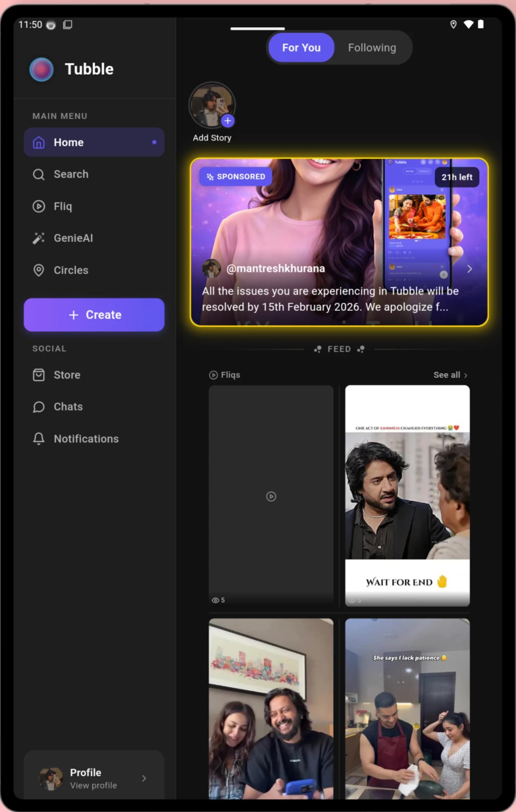Open Search via magnifier icon
The image size is (516, 812).
coord(39,174)
